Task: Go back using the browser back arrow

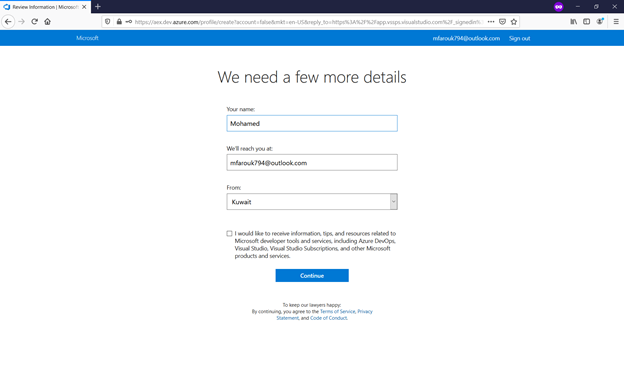Action: point(8,22)
